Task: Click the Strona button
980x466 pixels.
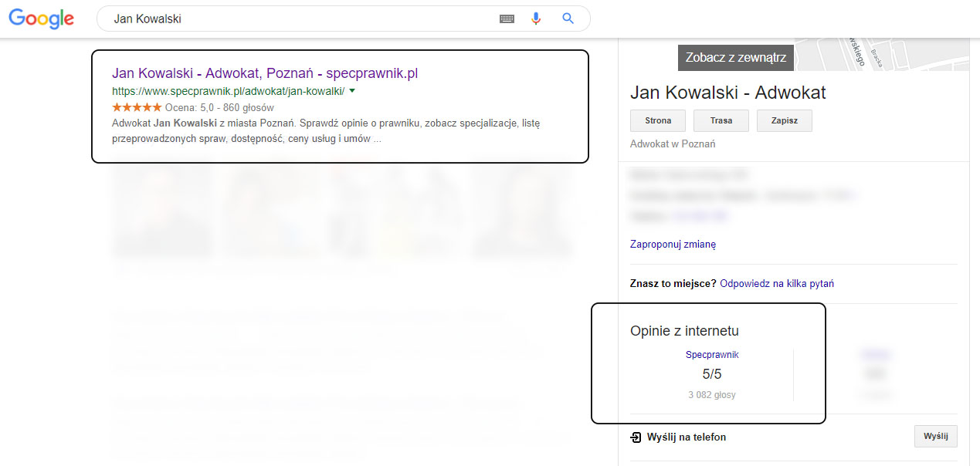Action: click(658, 120)
